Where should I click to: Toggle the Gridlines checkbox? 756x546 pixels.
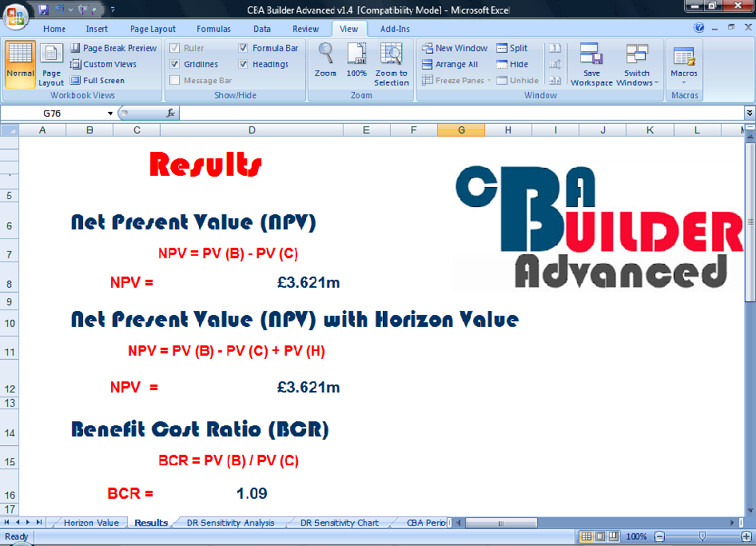coord(175,64)
